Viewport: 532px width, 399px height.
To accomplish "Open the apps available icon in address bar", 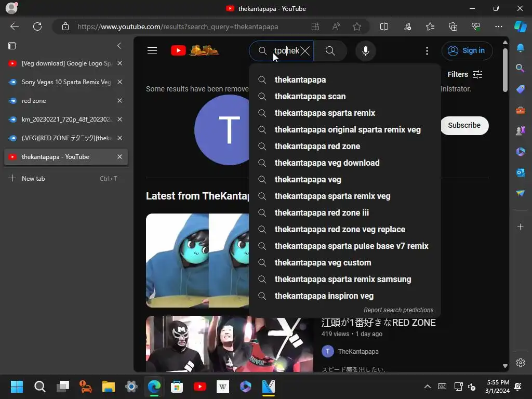I will (315, 26).
